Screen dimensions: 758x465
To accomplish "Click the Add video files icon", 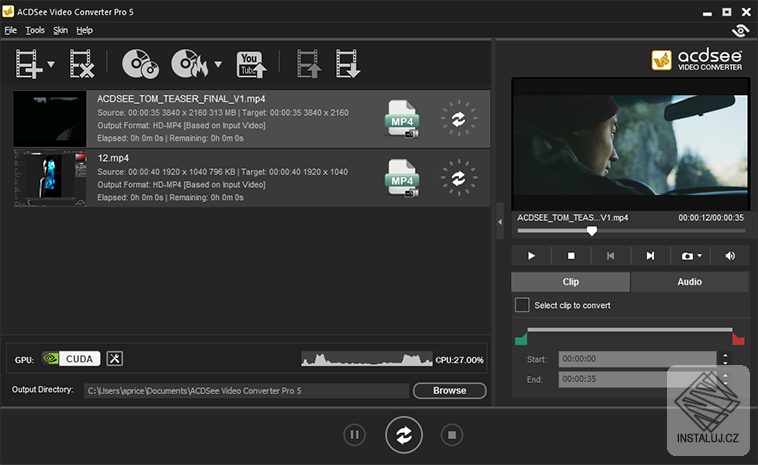I will [29, 63].
